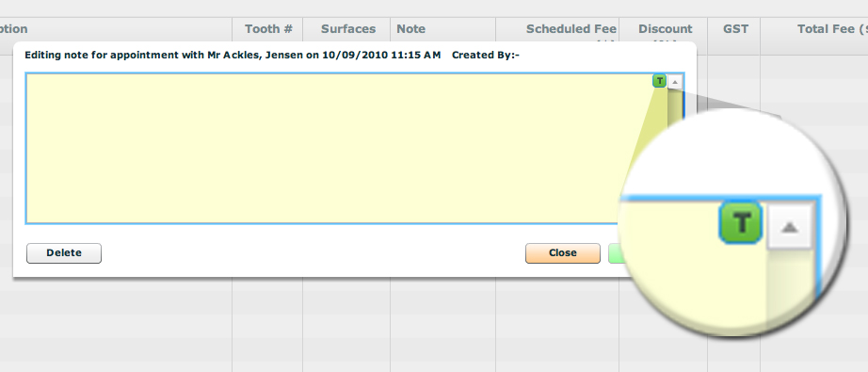Viewport: 868px width, 372px height.
Task: Click the Scheduled Fee column header
Action: pos(571,29)
